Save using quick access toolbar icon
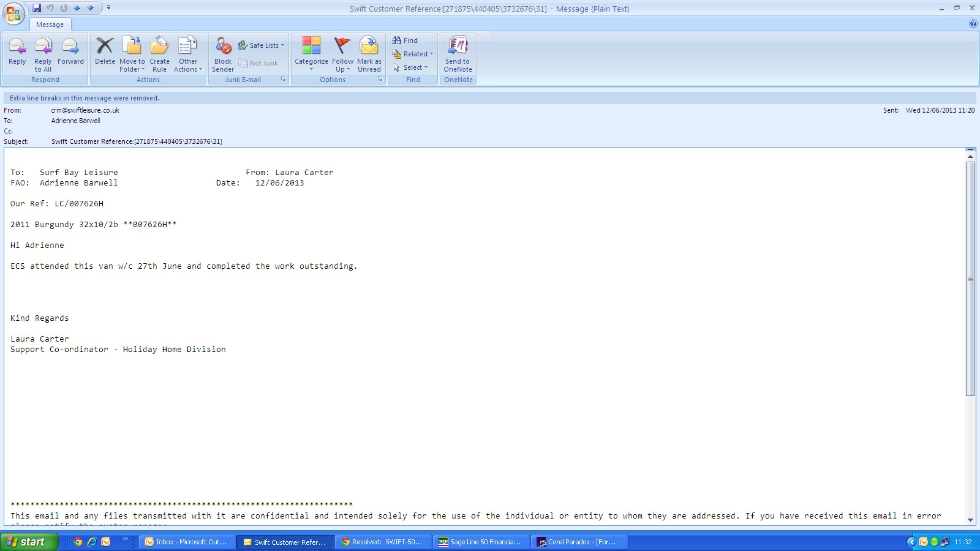This screenshot has height=551, width=980. 37,8
